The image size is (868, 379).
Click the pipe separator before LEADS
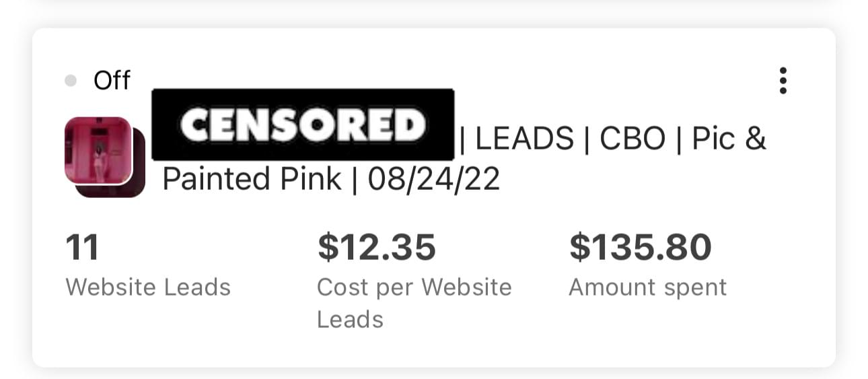[x=464, y=139]
